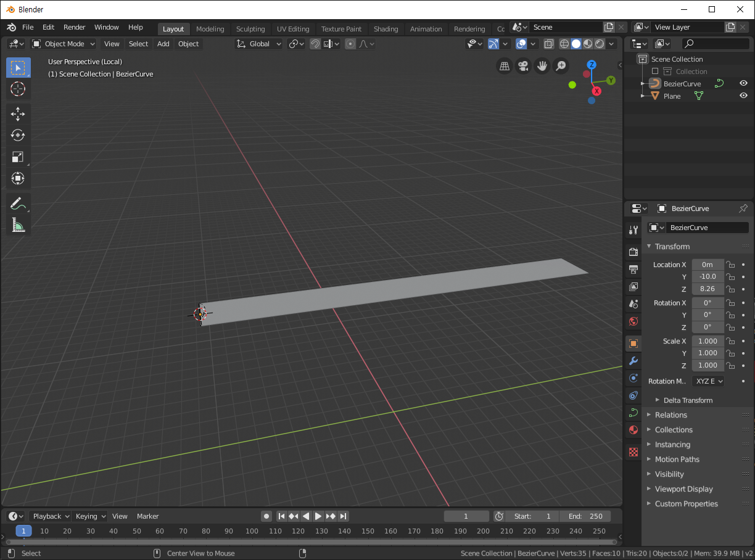Expand the Relations panel
This screenshot has width=755, height=560.
(x=670, y=415)
